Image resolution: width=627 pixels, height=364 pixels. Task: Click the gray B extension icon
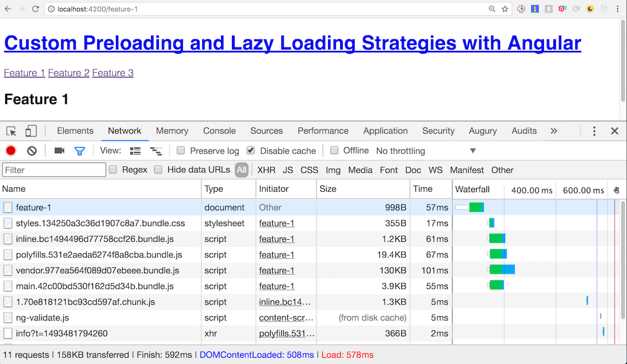pos(549,9)
